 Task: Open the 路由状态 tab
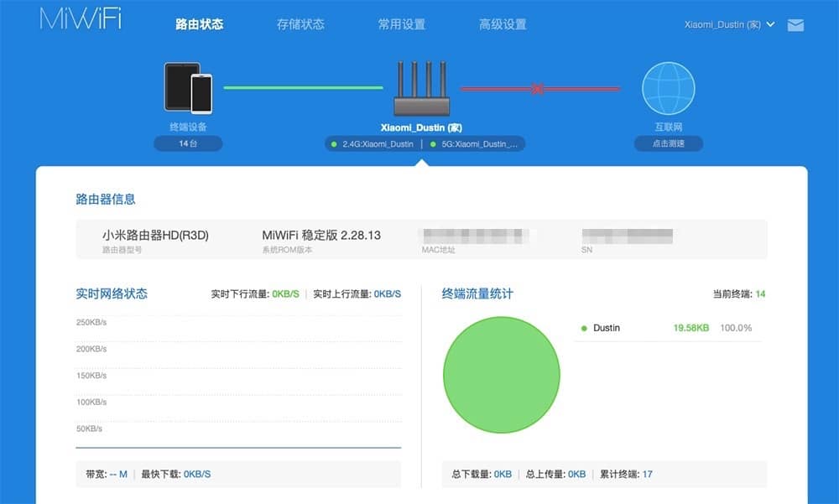click(x=199, y=24)
